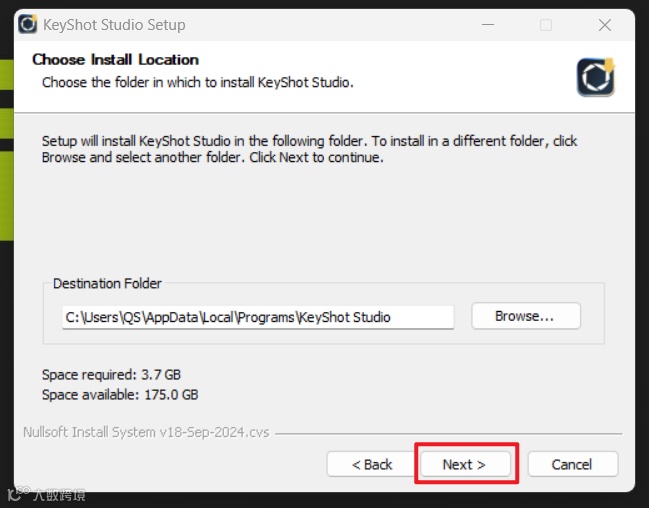Click the "Setup will install KeyShot Studio" paragraph
Viewport: 649px width, 508px height.
coord(309,149)
